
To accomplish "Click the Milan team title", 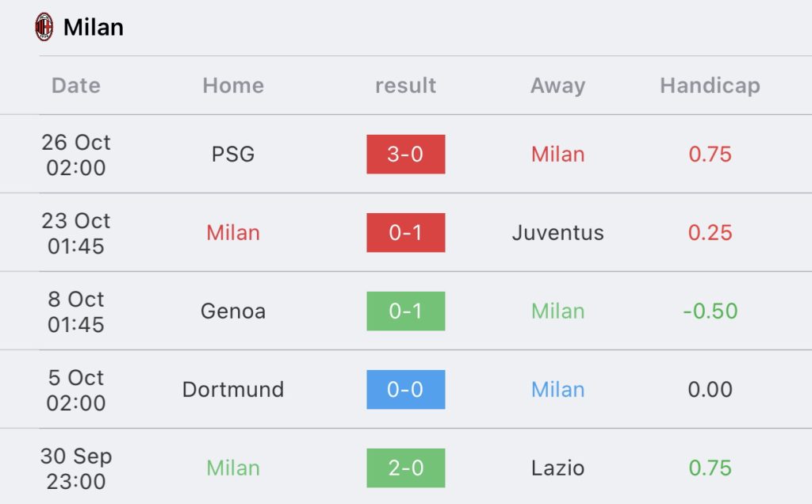I will pyautogui.click(x=94, y=27).
